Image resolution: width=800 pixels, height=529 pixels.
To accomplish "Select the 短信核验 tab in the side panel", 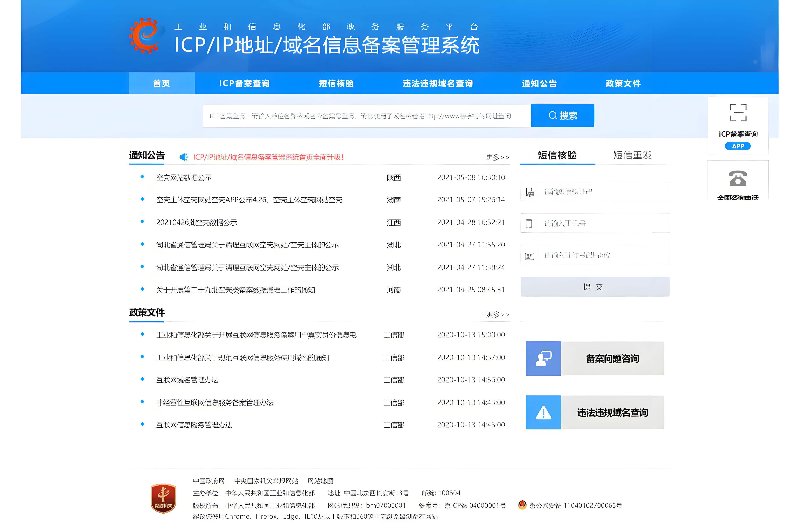I will tap(557, 155).
